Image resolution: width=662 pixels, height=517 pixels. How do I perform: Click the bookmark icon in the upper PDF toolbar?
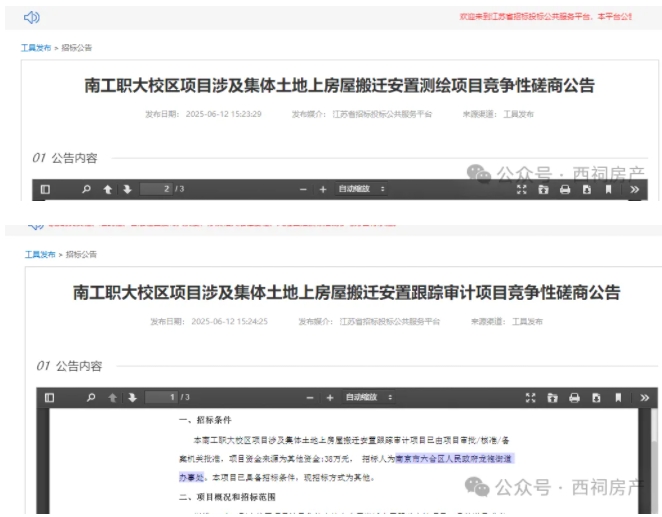[x=609, y=189]
